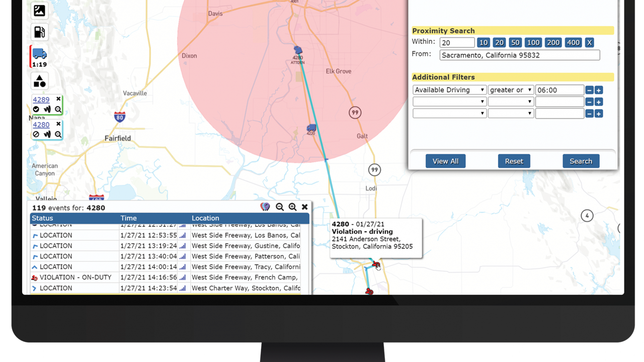Screen dimensions: 644x362
Task: Click the lower red violation marker on route
Action: pos(369,291)
